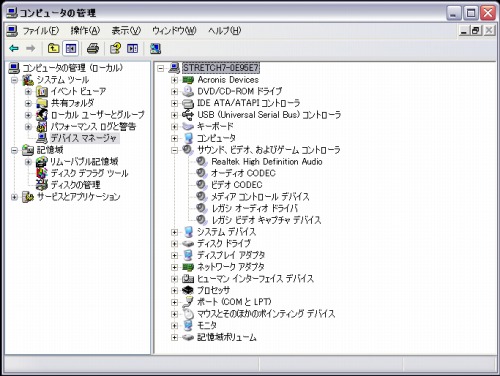This screenshot has width=500, height=376.
Task: Select パフォーマンス ログと警告 tree item
Action: pos(93,127)
